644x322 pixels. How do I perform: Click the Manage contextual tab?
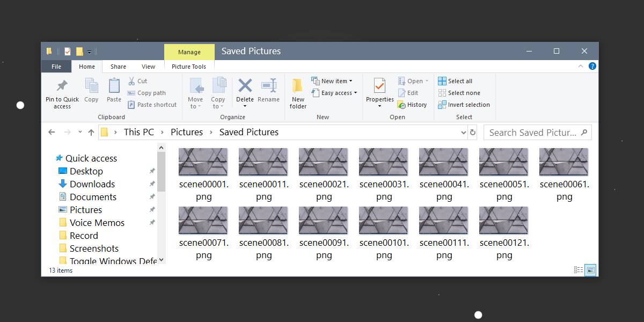tap(189, 52)
